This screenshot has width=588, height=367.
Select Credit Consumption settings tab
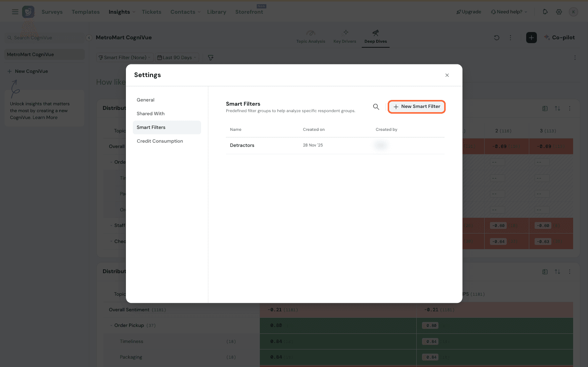(160, 141)
